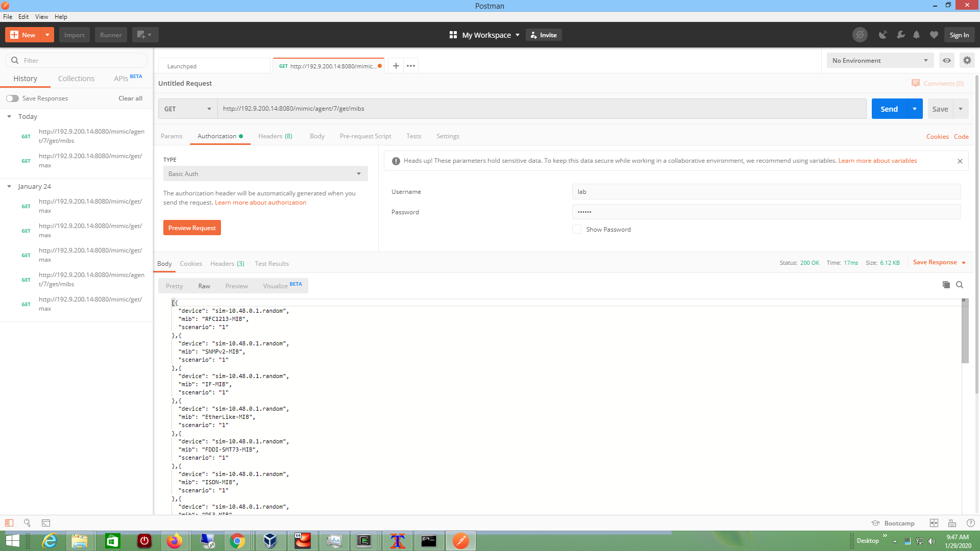
Task: Click the response body vertical scrollbar
Action: coord(965,332)
